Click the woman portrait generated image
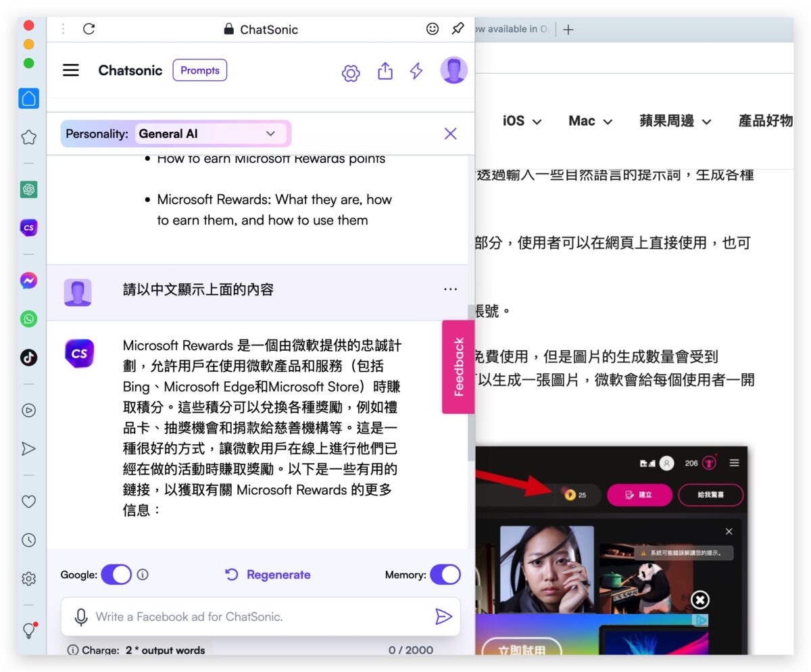This screenshot has width=811, height=672. [x=547, y=569]
